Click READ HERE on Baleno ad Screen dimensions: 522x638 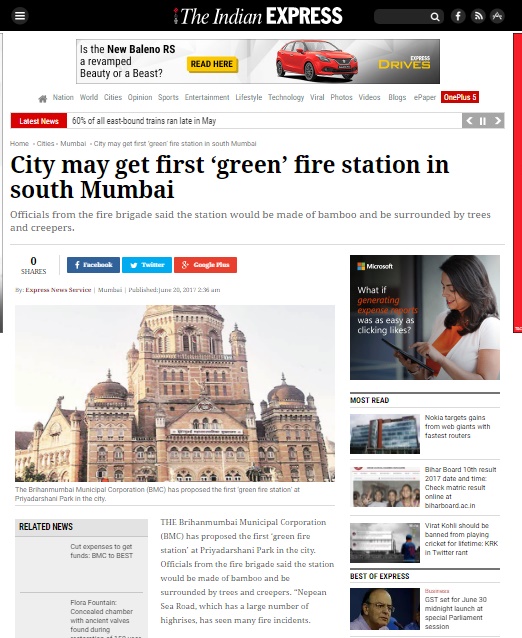click(212, 64)
